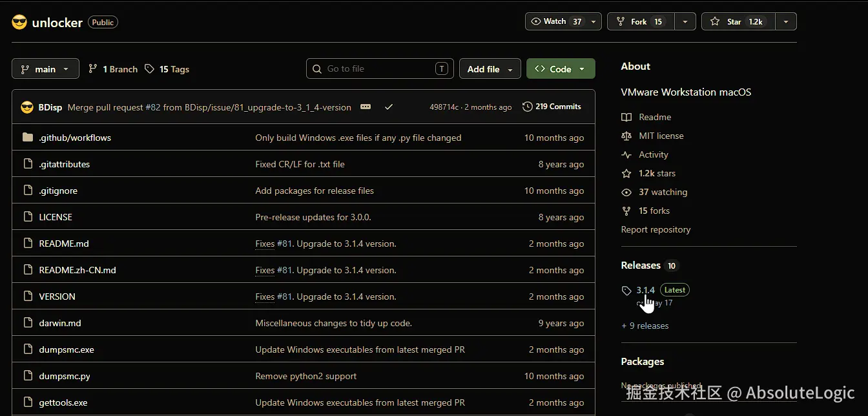Screen dimensions: 868x416
Task: Click the commit status checkmark icon
Action: click(389, 107)
